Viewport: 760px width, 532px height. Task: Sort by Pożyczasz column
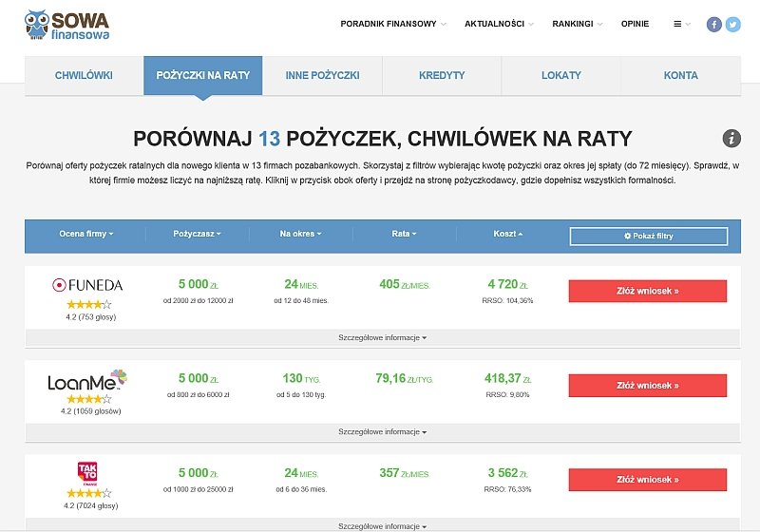(197, 234)
